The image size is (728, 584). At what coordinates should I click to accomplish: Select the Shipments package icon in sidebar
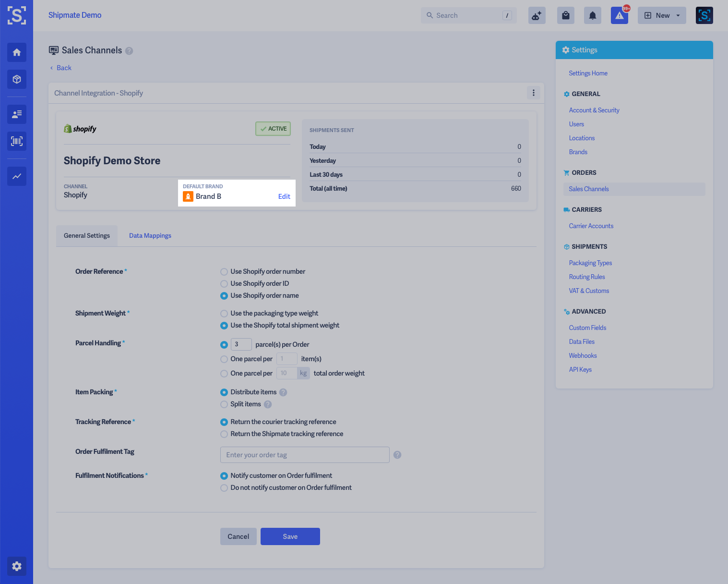tap(17, 79)
